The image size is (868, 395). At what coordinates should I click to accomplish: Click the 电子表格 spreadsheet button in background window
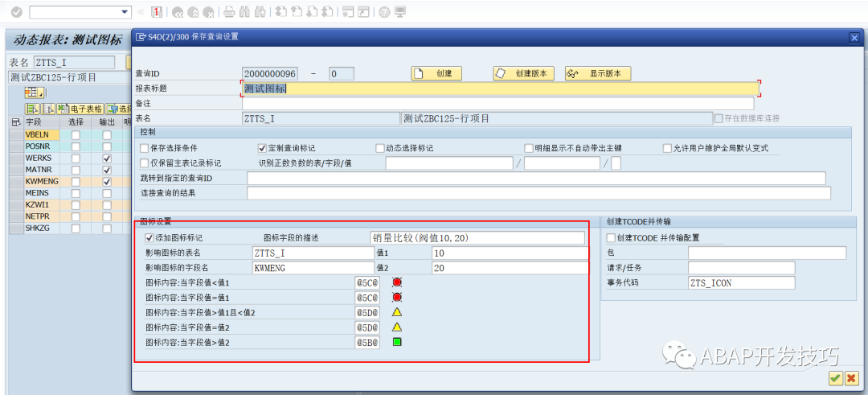[x=80, y=109]
